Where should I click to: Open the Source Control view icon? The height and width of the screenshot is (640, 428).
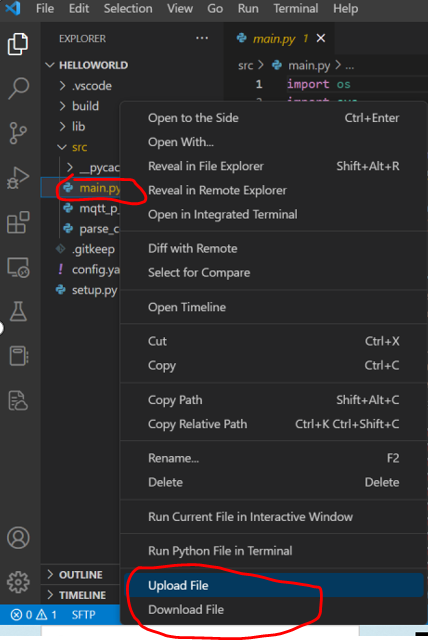pyautogui.click(x=18, y=133)
